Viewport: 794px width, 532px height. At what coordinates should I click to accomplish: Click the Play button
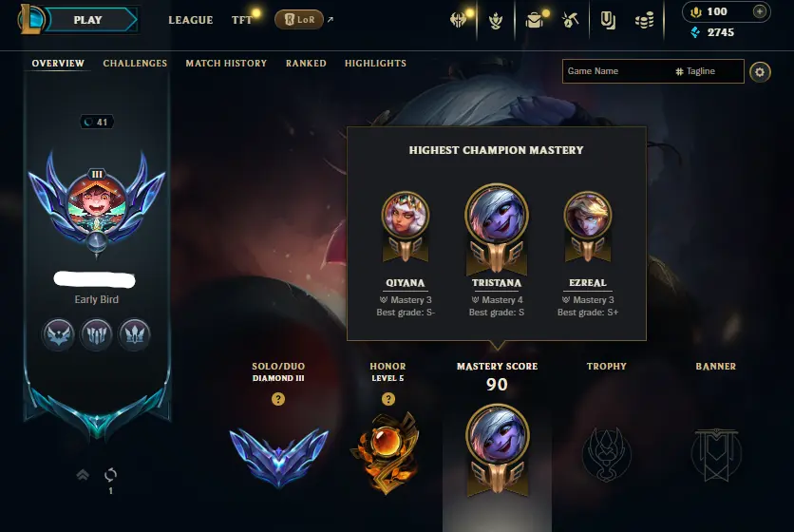pyautogui.click(x=88, y=20)
